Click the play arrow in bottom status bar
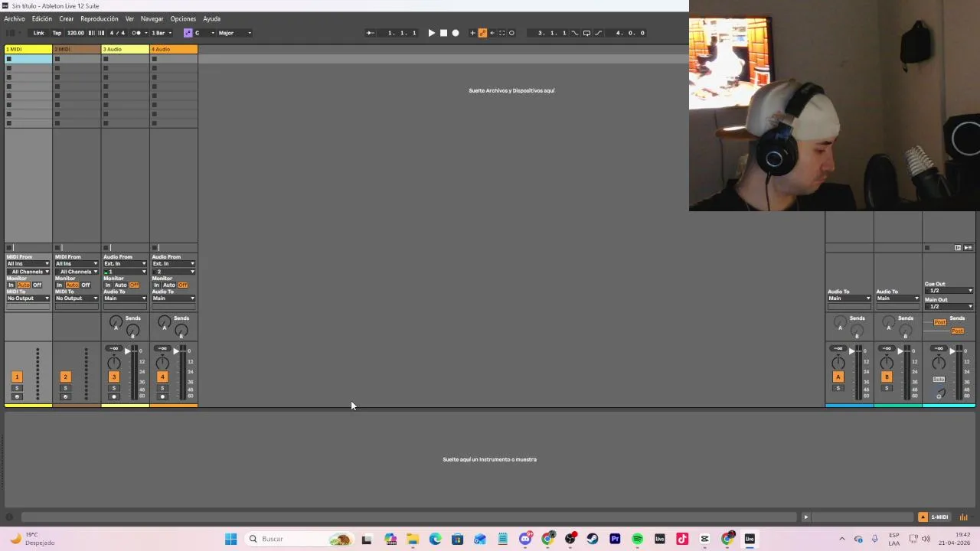The image size is (980, 551). point(805,517)
